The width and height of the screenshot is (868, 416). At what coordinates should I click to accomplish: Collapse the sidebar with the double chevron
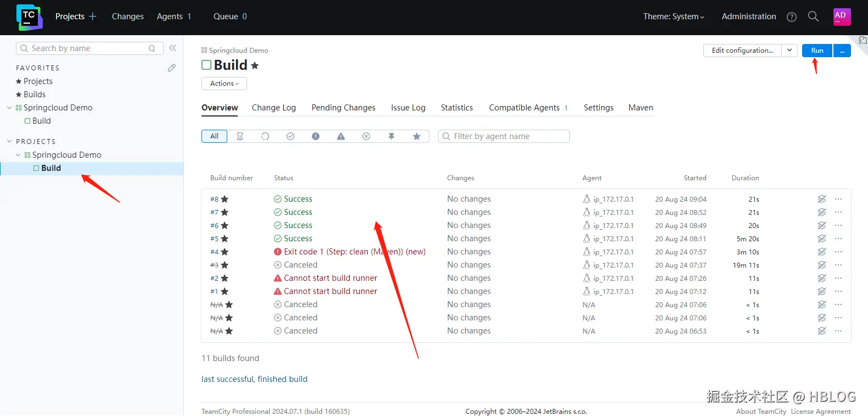click(172, 48)
